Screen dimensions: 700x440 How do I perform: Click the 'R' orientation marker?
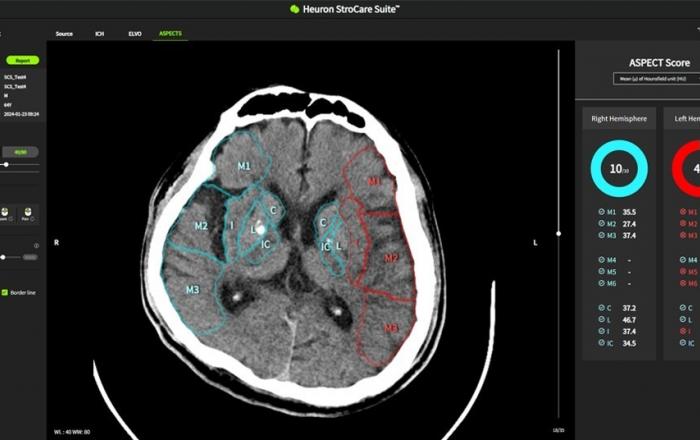click(x=56, y=242)
